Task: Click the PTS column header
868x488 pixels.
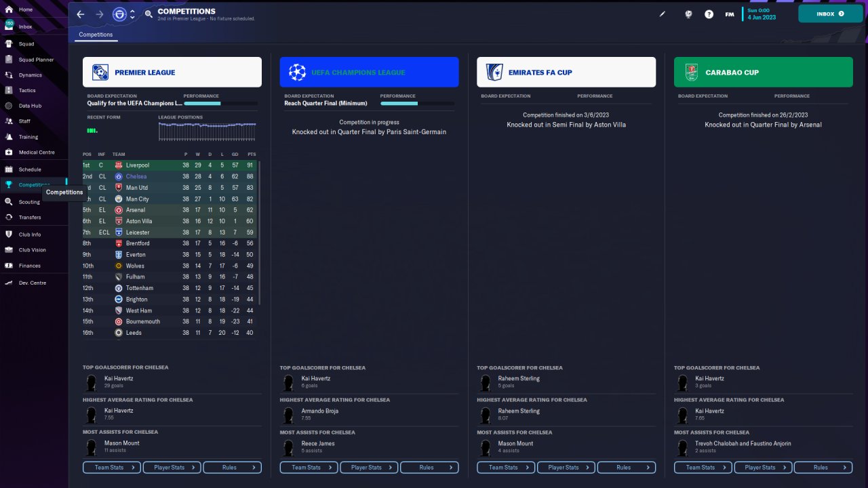Action: pos(252,155)
